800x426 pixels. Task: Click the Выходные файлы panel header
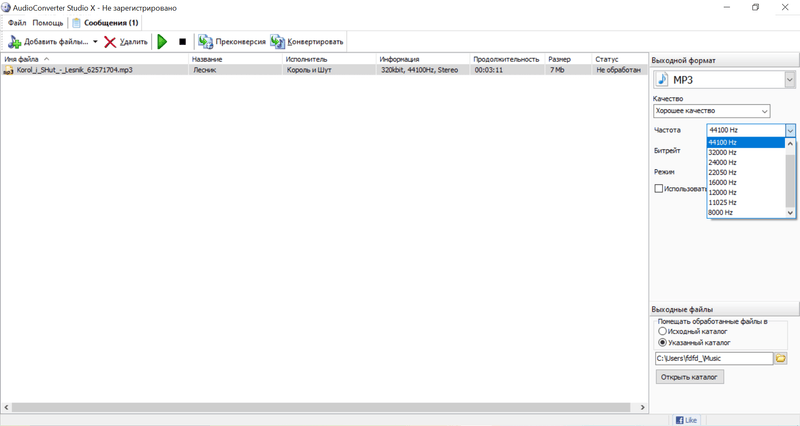pyautogui.click(x=724, y=309)
